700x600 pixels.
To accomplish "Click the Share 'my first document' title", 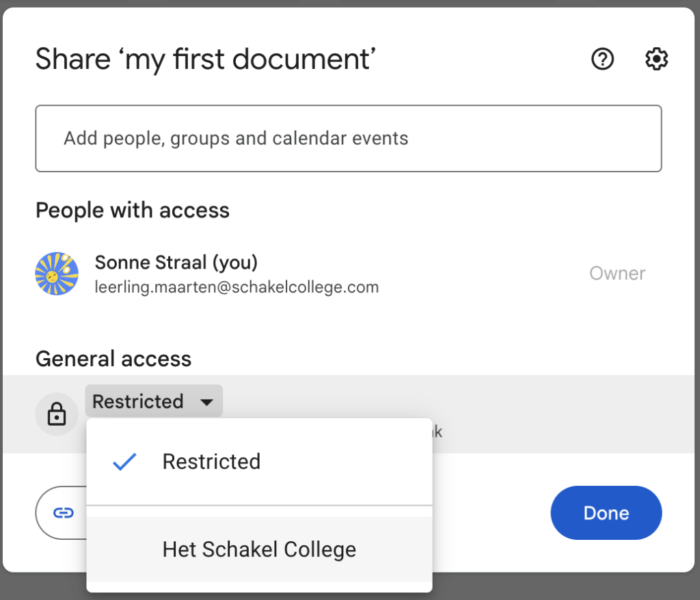I will (x=206, y=59).
